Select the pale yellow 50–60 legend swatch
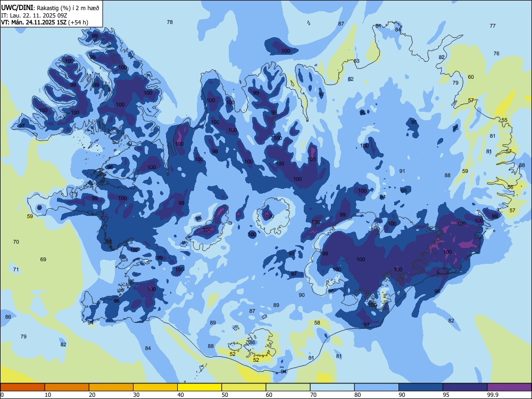Viewport: 532px width, 399px height. (x=244, y=387)
